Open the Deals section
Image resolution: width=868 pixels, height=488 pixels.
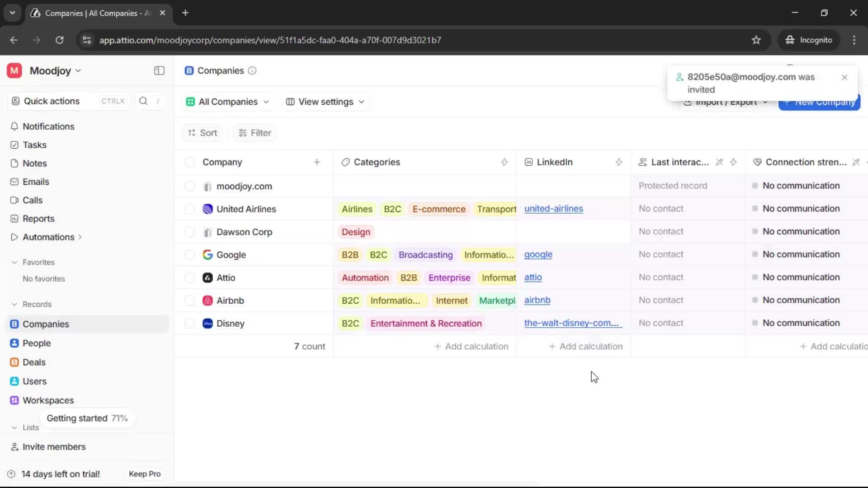[x=34, y=362]
